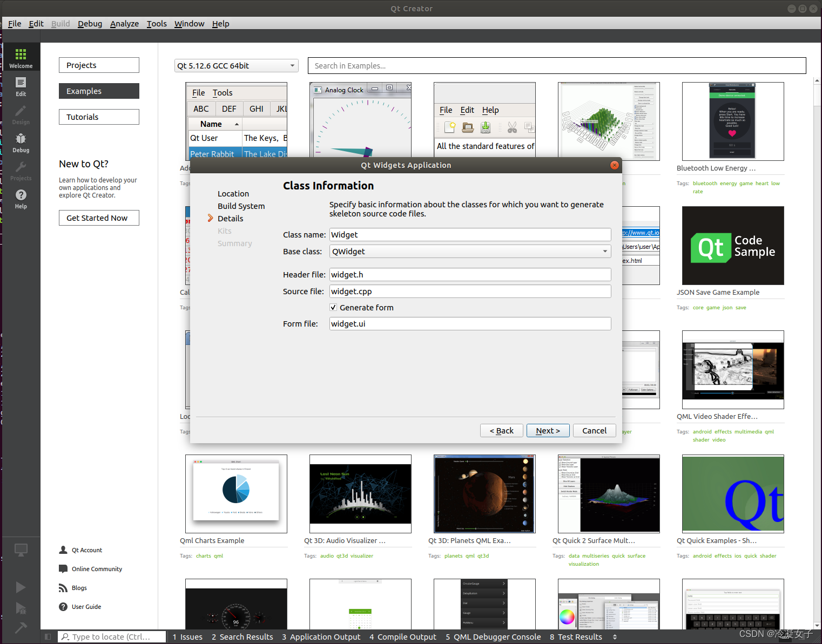Screen dimensions: 822x644
Task: Open the Compile Output pane
Action: [x=403, y=637]
